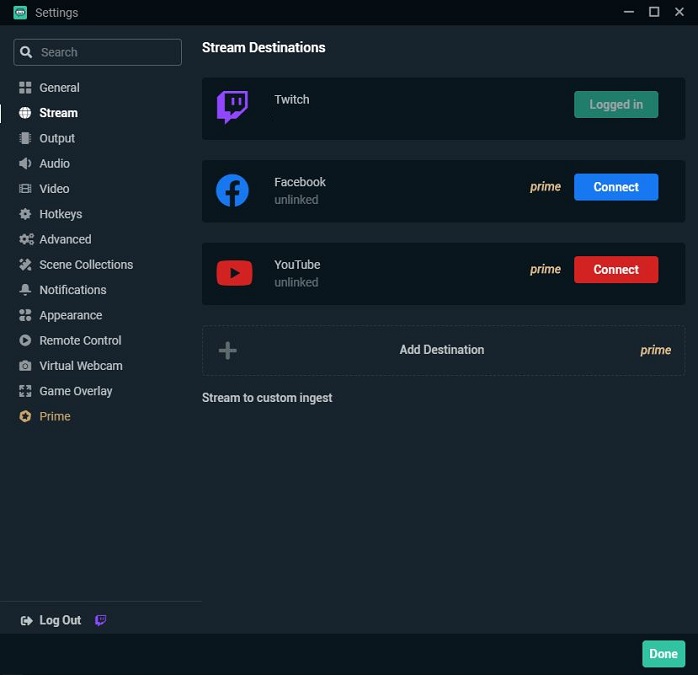Click the Game Overlay expand icon
Image resolution: width=698 pixels, height=675 pixels.
click(x=25, y=391)
